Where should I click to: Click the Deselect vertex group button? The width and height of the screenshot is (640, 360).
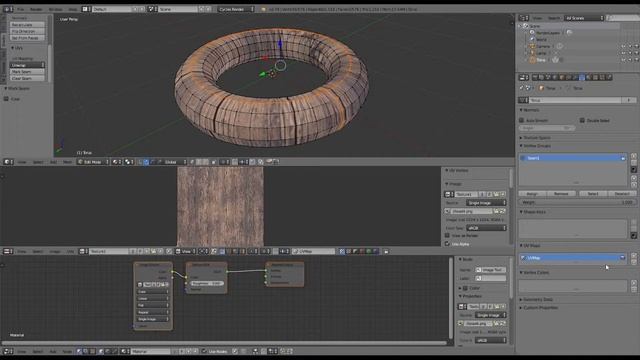[x=621, y=193]
